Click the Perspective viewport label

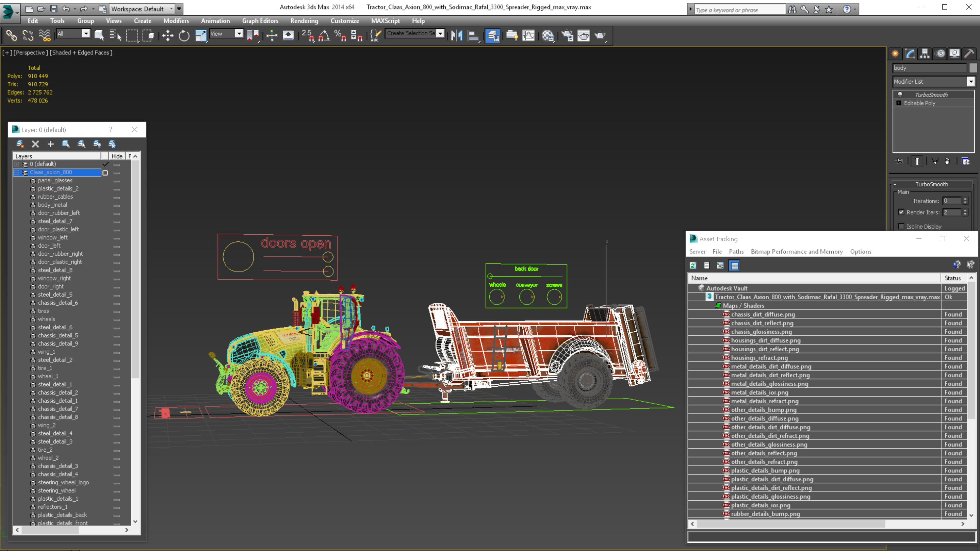tap(30, 52)
